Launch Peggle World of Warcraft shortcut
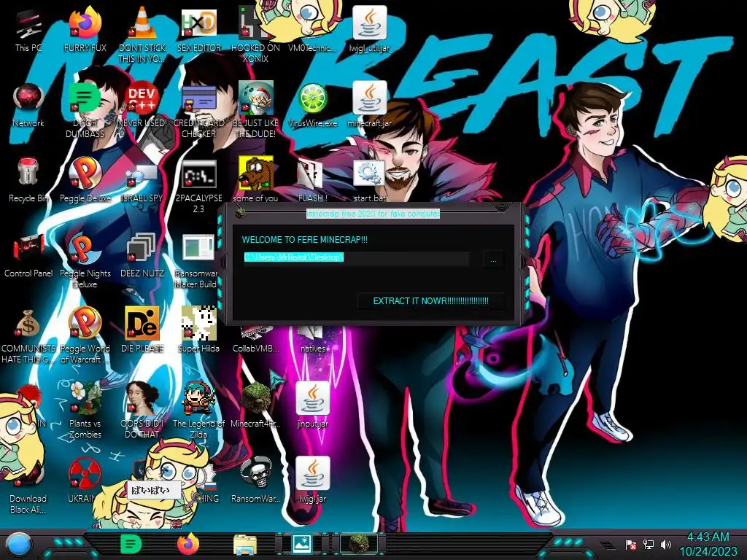747x560 pixels. pyautogui.click(x=85, y=335)
